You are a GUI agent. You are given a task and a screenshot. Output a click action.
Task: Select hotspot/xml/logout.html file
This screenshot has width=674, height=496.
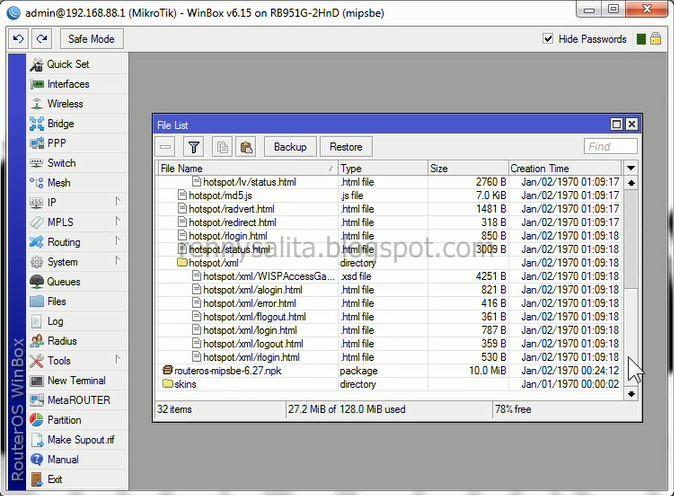pyautogui.click(x=390, y=344)
